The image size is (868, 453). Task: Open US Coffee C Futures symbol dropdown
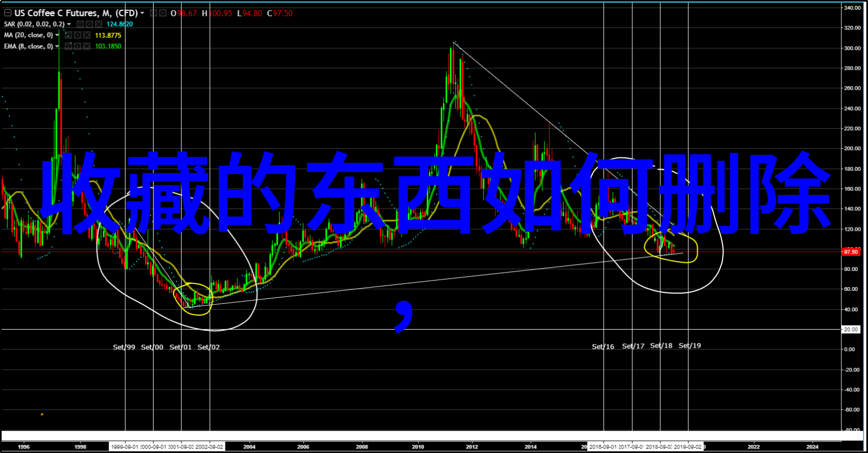point(142,13)
